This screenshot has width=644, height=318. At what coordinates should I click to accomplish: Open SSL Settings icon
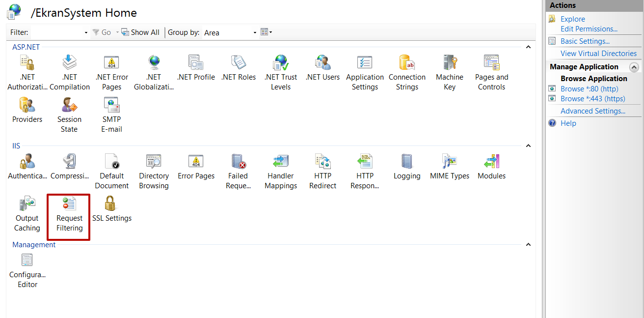(111, 209)
